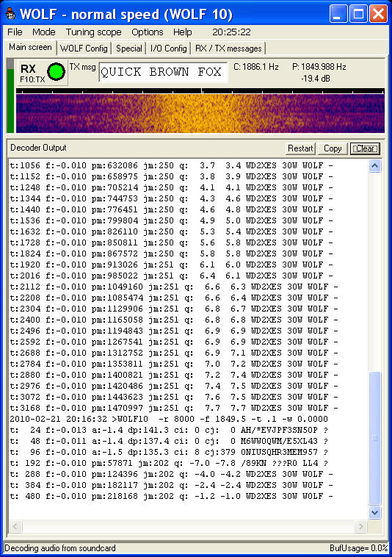Viewport: 392px width, 557px height.
Task: Toggle the green RX/TX indicator button
Action: tap(56, 72)
